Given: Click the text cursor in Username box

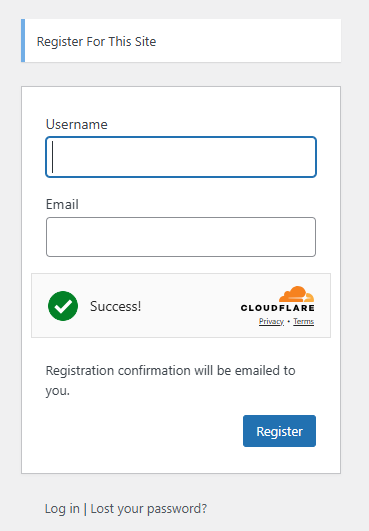Looking at the screenshot, I should tap(52, 157).
